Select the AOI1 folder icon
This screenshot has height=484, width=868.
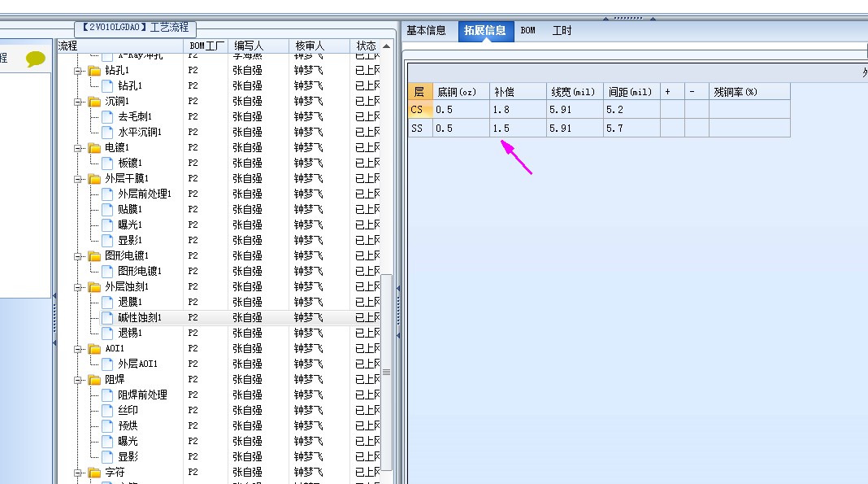tap(94, 349)
